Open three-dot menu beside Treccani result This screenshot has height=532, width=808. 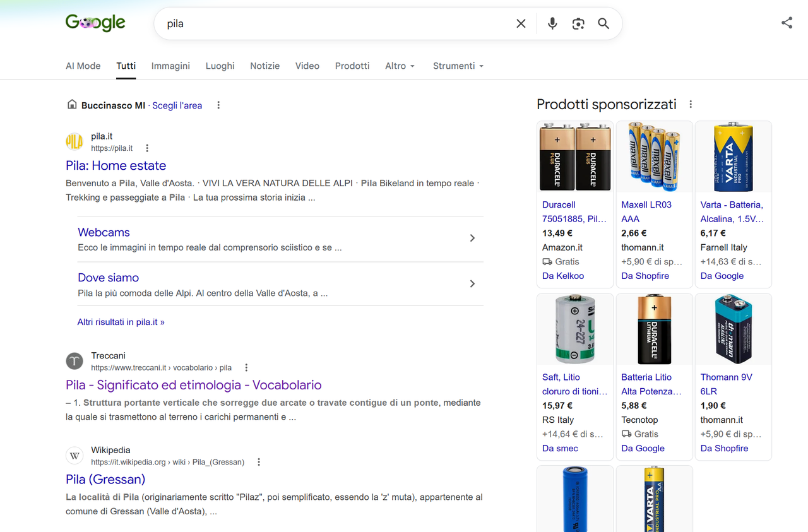(x=246, y=367)
